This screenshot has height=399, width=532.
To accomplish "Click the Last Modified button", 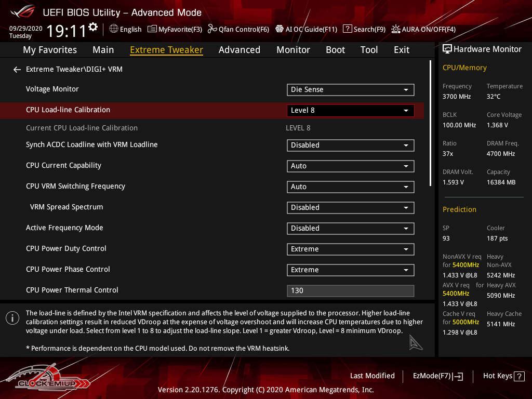I will click(372, 376).
